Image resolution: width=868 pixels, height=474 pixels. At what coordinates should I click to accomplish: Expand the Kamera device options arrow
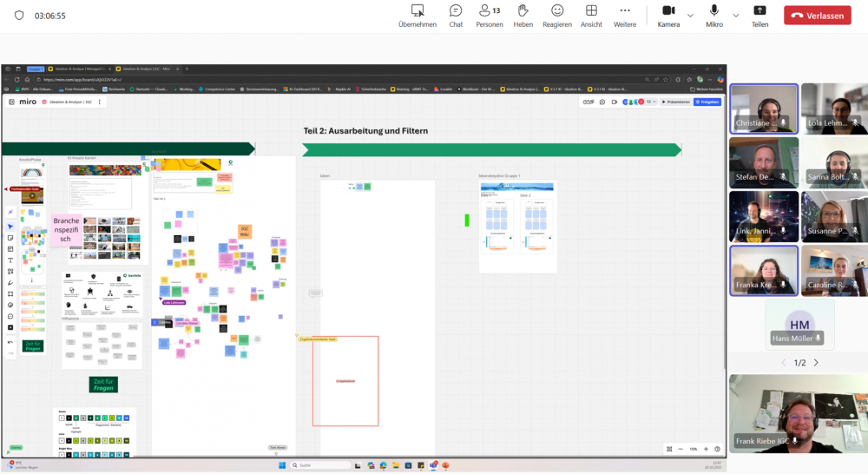[691, 16]
